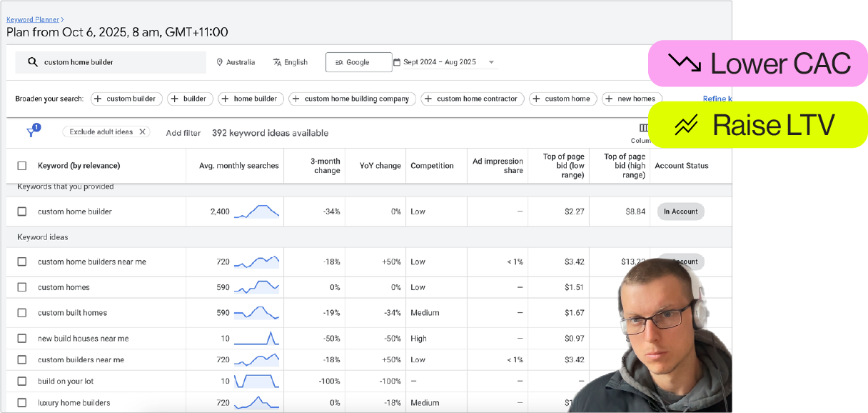
Task: Sort by Ad impression share column
Action: tap(498, 166)
